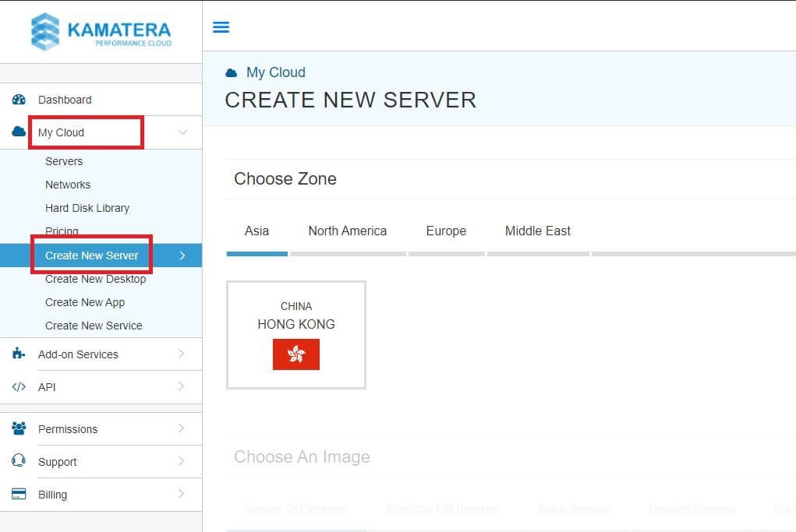The width and height of the screenshot is (796, 532).
Task: Click the Add-on Services puzzle icon
Action: tap(19, 354)
